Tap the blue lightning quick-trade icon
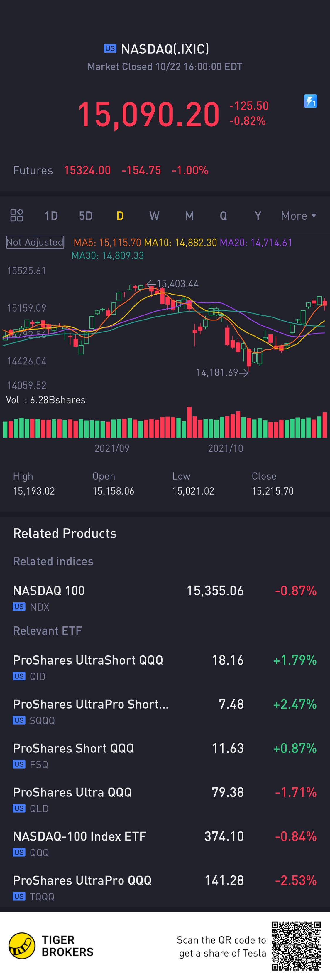This screenshot has width=330, height=980. [310, 101]
